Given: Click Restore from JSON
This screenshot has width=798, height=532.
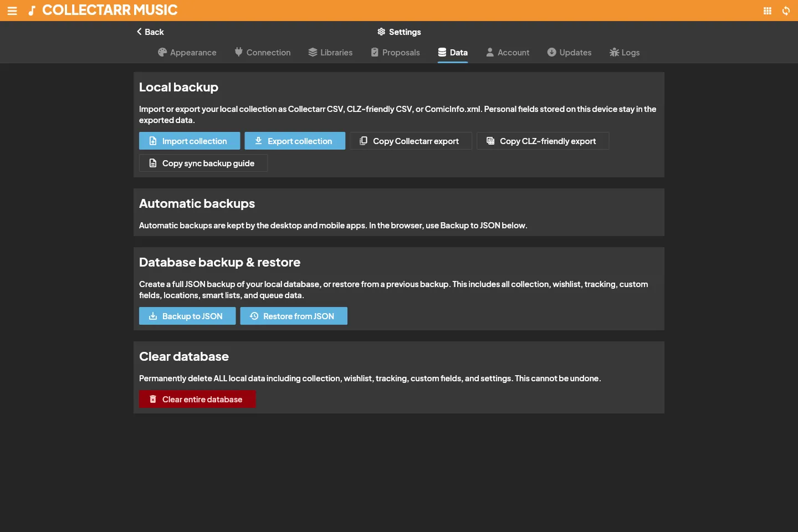Looking at the screenshot, I should pos(294,316).
